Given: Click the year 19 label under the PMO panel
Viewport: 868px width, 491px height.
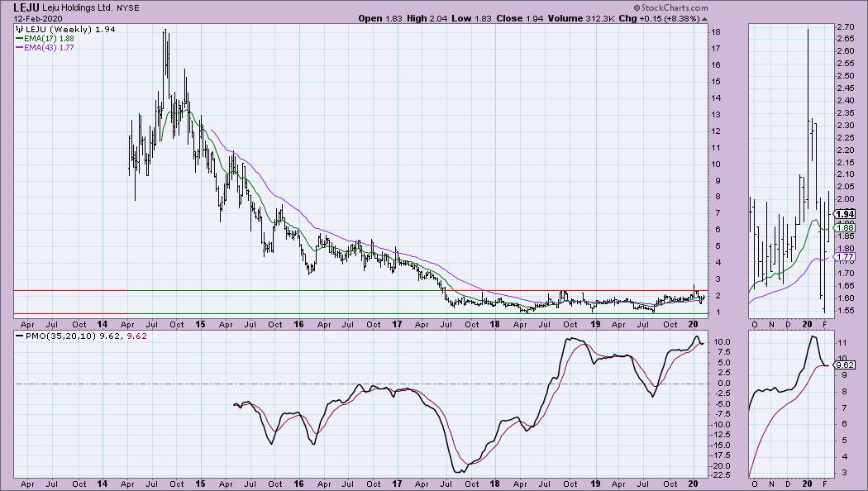Looking at the screenshot, I should pyautogui.click(x=595, y=484).
